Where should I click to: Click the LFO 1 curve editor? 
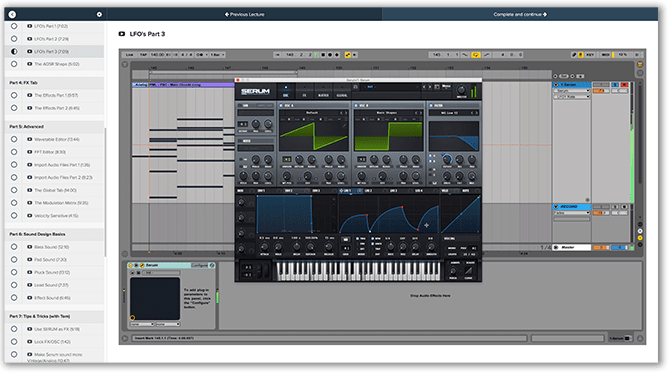[x=389, y=214]
